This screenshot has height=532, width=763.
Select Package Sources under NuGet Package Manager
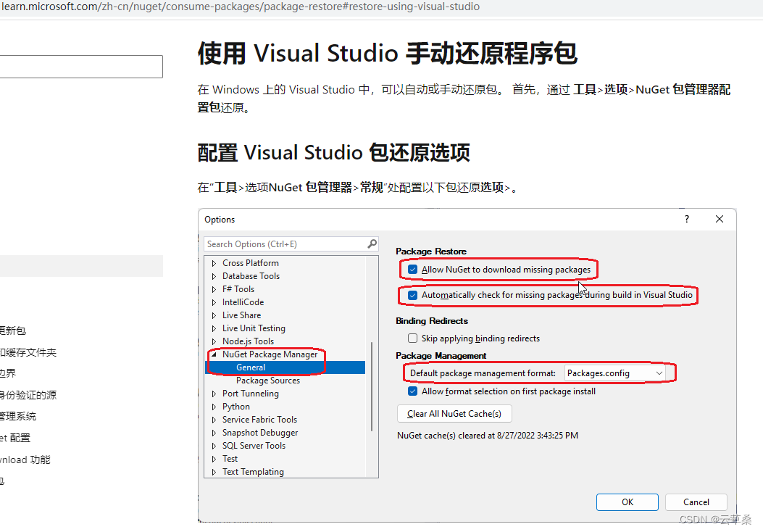point(267,380)
